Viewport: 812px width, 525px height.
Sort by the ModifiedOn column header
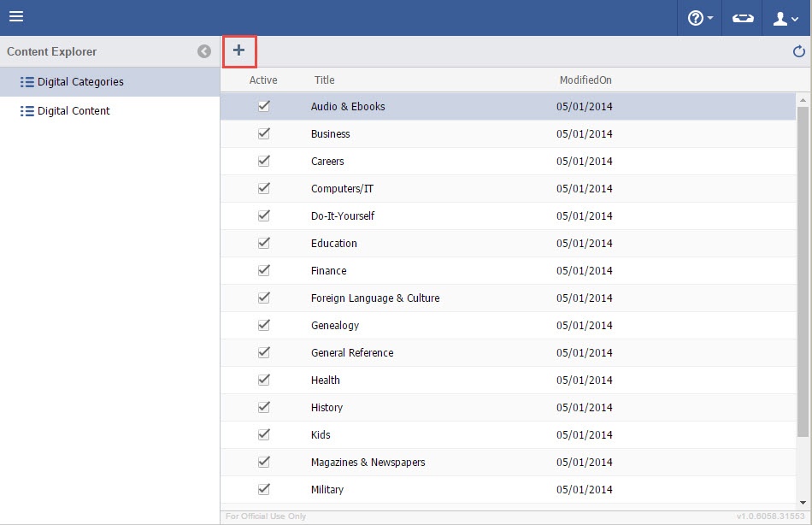(x=585, y=80)
